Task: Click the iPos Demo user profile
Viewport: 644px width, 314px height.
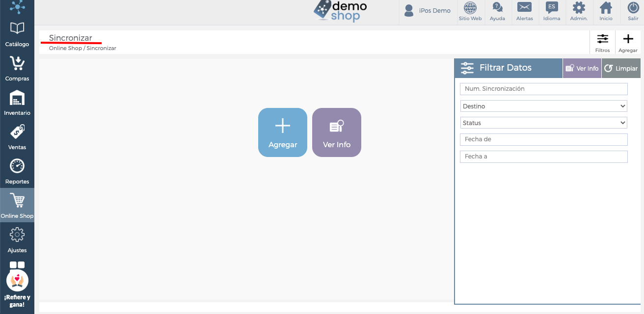Action: 427,11
